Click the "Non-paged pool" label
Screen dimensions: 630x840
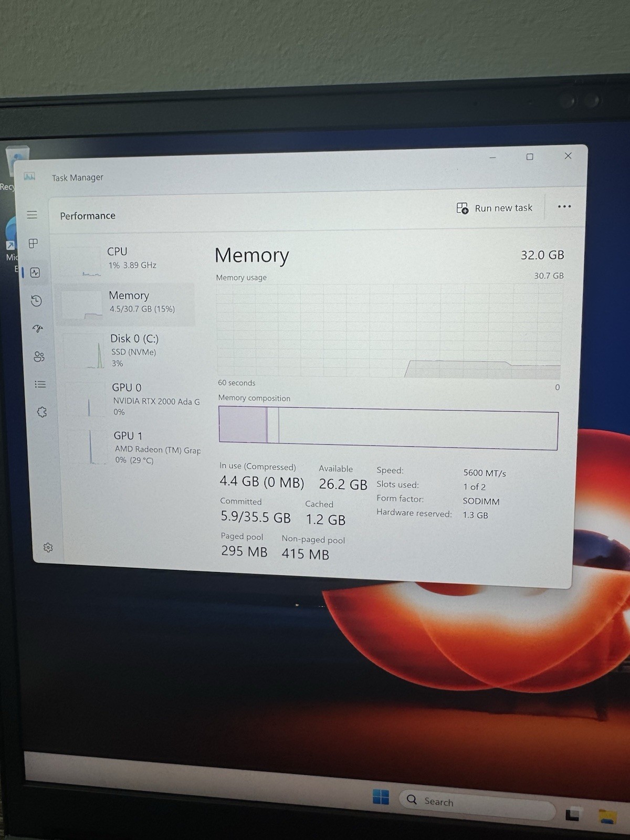313,539
